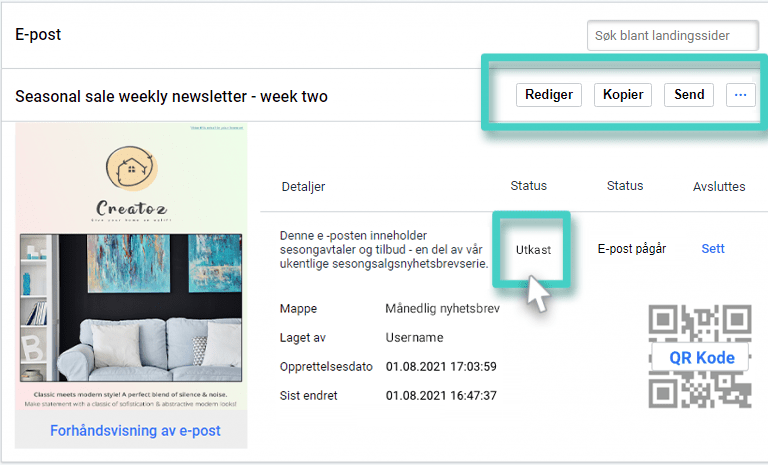Open the three-dots more options menu
Image resolution: width=768 pixels, height=465 pixels.
[x=741, y=95]
